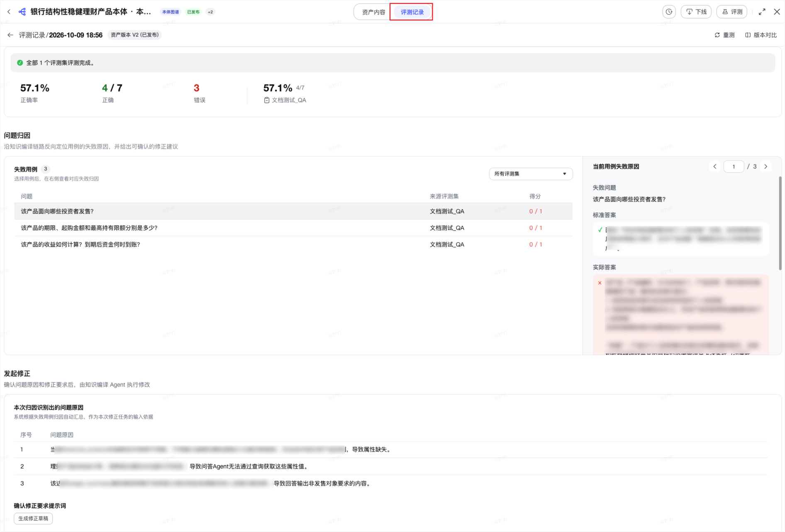This screenshot has width=785, height=532.
Task: Open the 所有评测集 dropdown
Action: click(531, 174)
